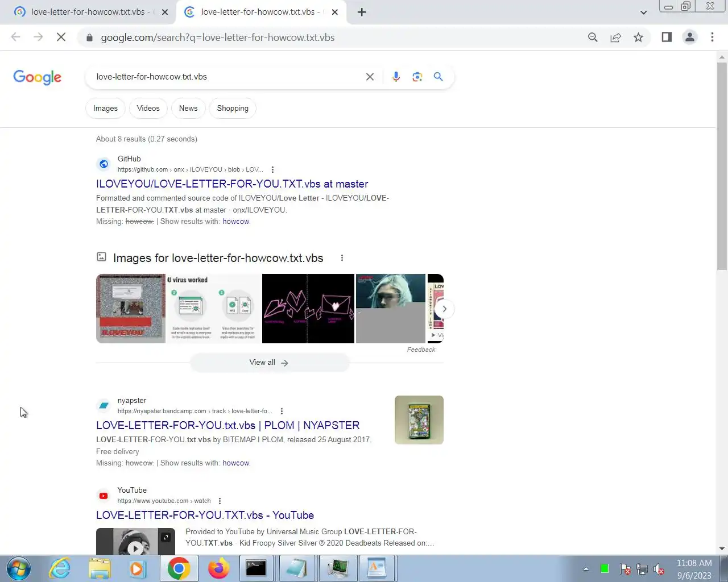View site info lock icon
This screenshot has height=582, width=728.
[x=89, y=38]
